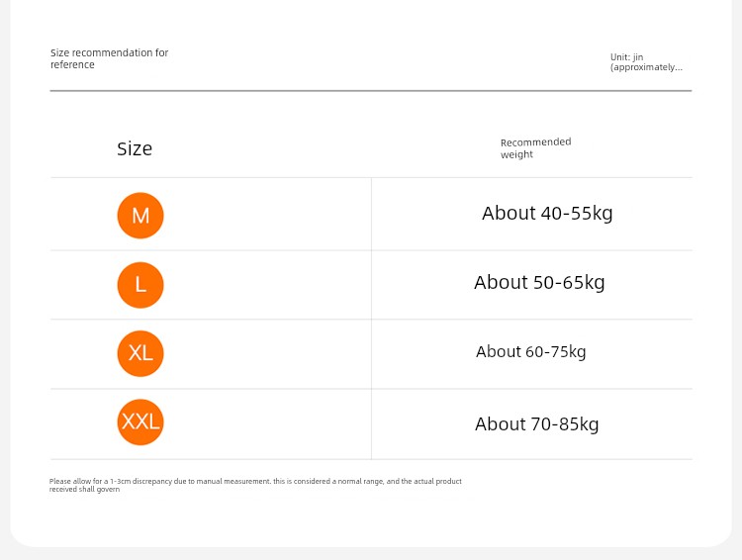The width and height of the screenshot is (742, 560).
Task: Select the 'About 40-55kg' weight text
Action: 547,214
